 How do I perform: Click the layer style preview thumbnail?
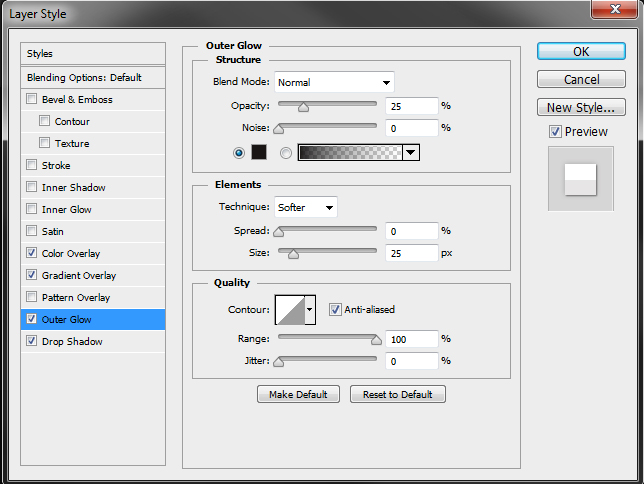click(580, 180)
